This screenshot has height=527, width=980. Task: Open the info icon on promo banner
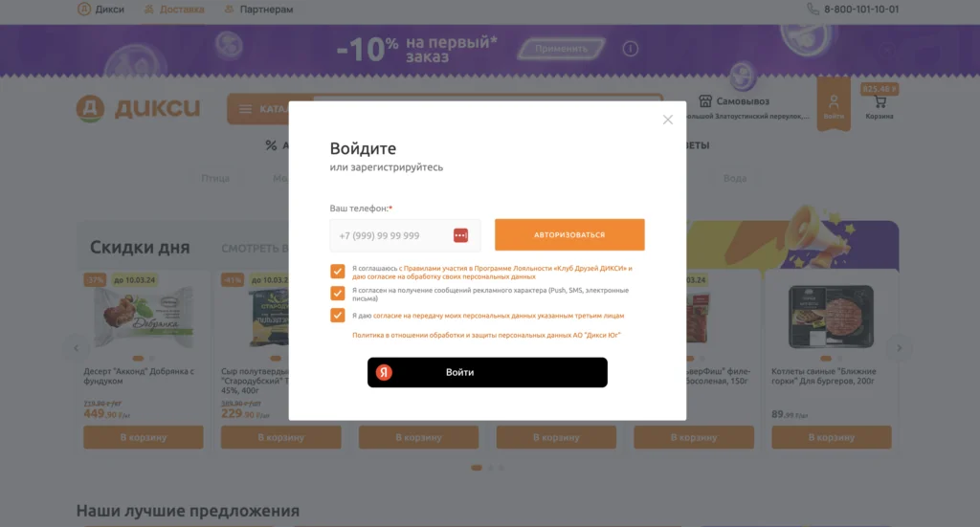[x=630, y=49]
